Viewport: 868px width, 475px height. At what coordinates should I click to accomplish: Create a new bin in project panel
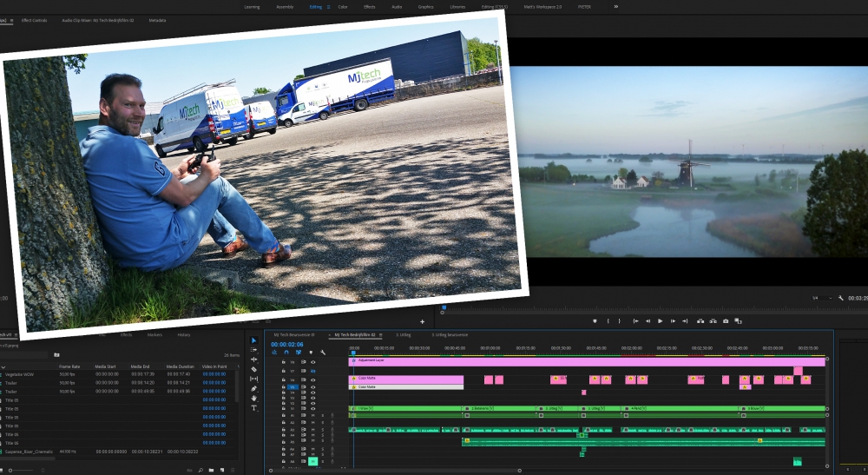(x=211, y=470)
